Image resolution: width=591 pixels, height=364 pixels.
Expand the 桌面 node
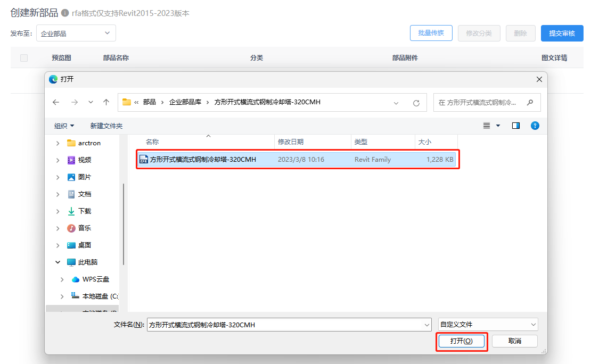58,245
